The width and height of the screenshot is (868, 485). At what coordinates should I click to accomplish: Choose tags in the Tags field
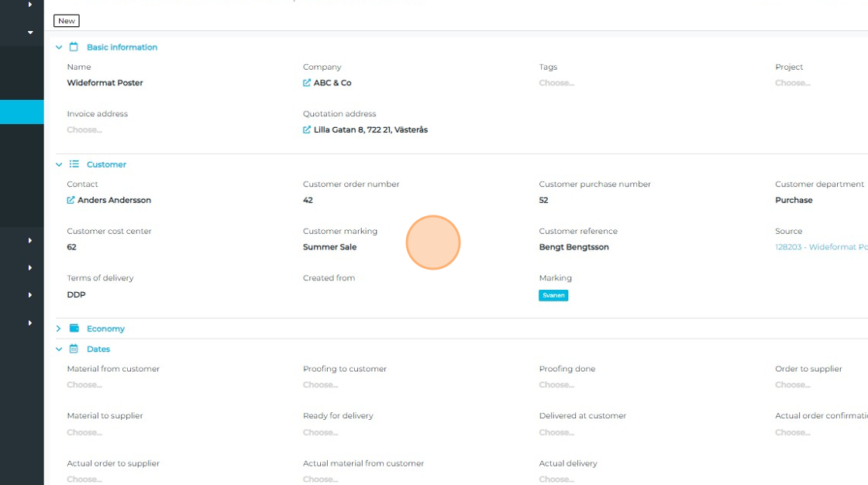click(x=556, y=83)
